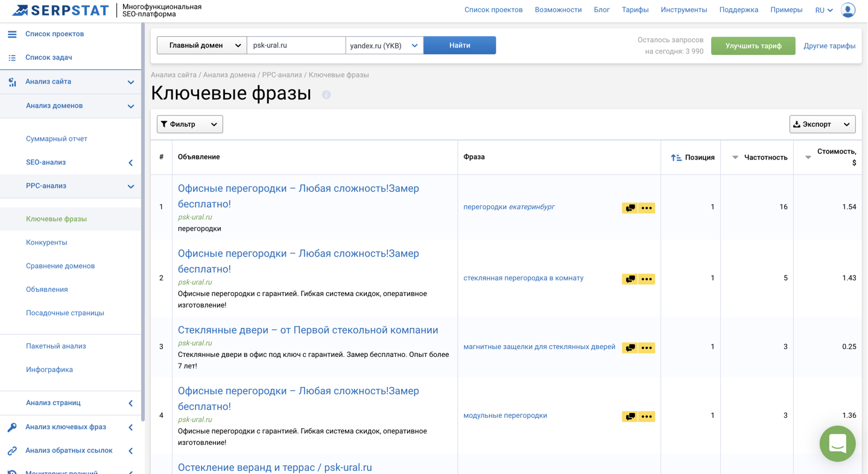Open Сравнение доменов in sidebar

point(60,266)
